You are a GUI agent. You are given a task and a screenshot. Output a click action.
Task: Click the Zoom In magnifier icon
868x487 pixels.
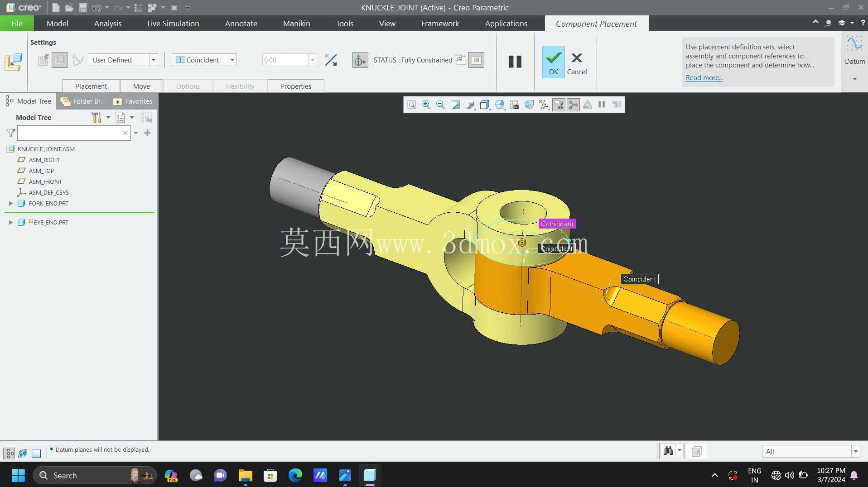pyautogui.click(x=426, y=105)
